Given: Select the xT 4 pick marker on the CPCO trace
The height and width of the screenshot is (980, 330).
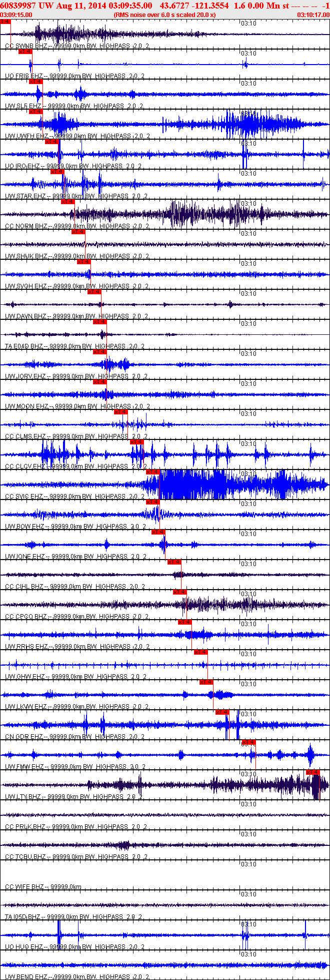Looking at the screenshot, I should coord(180,592).
